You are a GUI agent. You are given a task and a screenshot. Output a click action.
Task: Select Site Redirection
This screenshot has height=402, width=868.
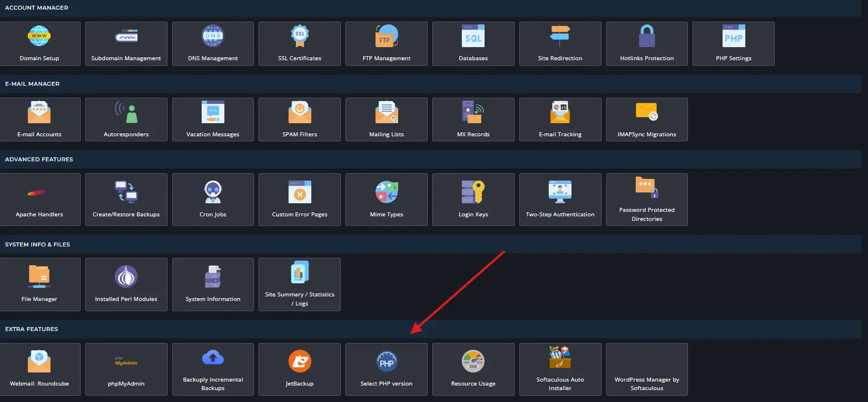[x=560, y=44]
